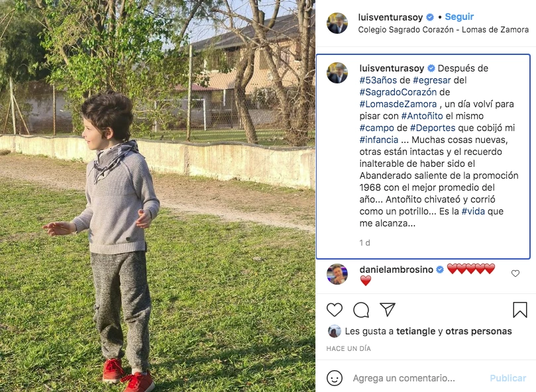Viewport: 536px width, 392px height.
Task: Like the post with the heart icon
Action: point(335,310)
